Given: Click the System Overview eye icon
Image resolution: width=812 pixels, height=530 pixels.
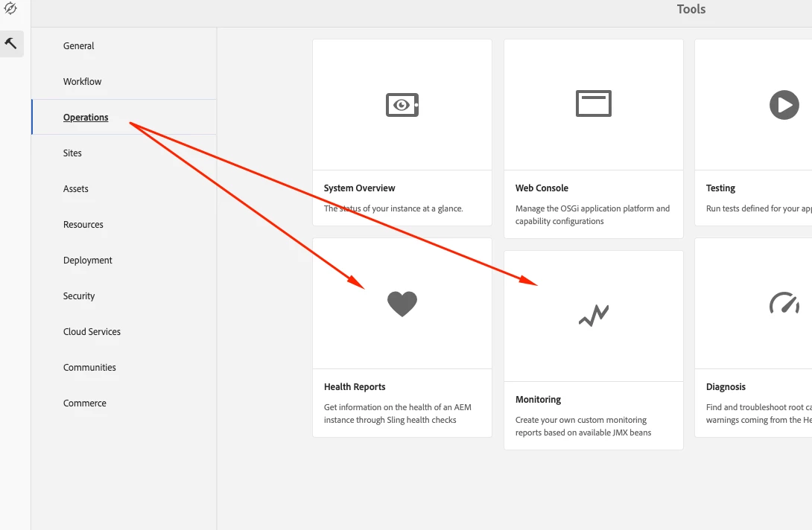Looking at the screenshot, I should pyautogui.click(x=402, y=104).
